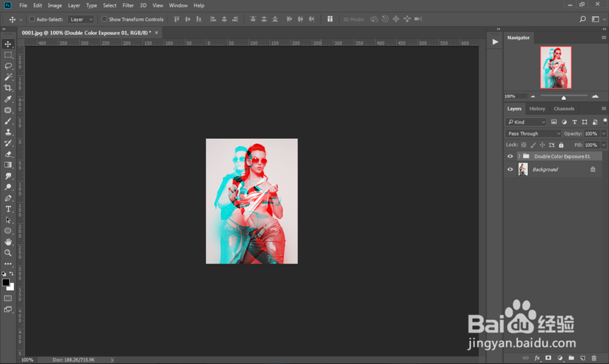
Task: Enable Show Transform Controls checkbox
Action: pyautogui.click(x=104, y=19)
